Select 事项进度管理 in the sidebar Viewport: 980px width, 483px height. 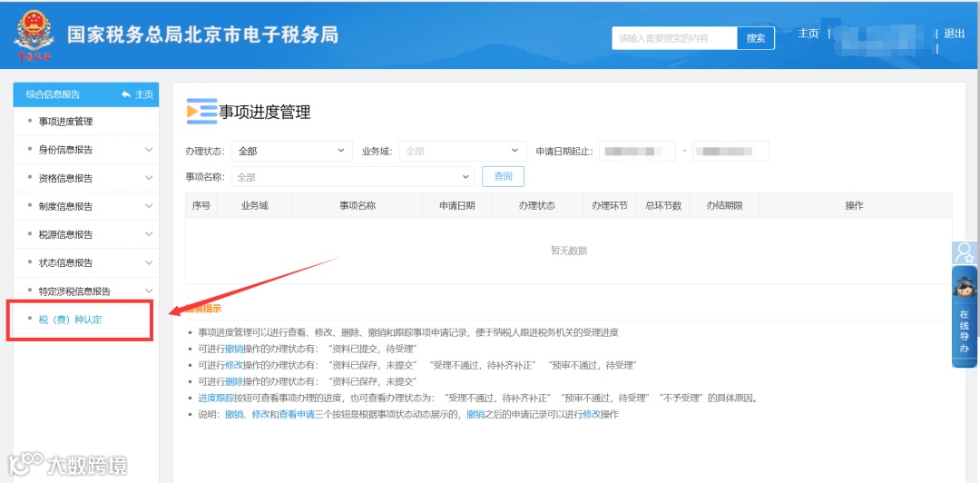(65, 122)
